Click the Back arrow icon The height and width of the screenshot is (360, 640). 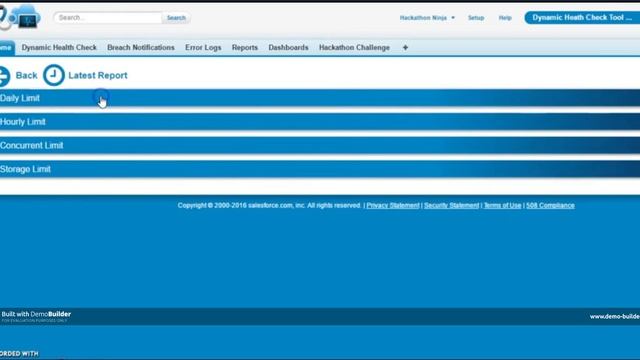coord(4,76)
